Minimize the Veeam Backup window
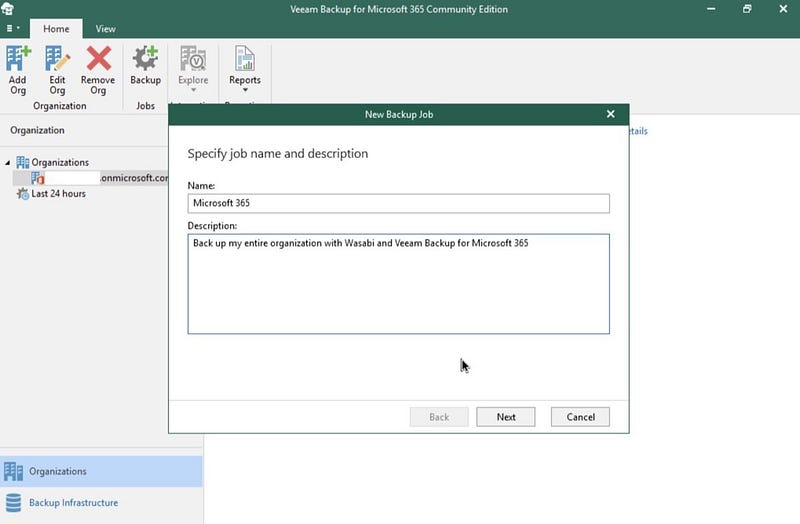 point(711,9)
